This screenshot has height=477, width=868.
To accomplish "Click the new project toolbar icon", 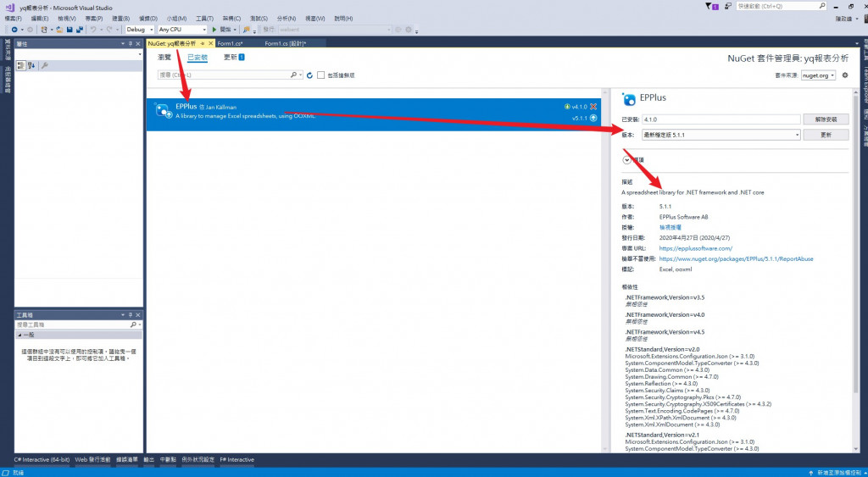I will coord(44,30).
